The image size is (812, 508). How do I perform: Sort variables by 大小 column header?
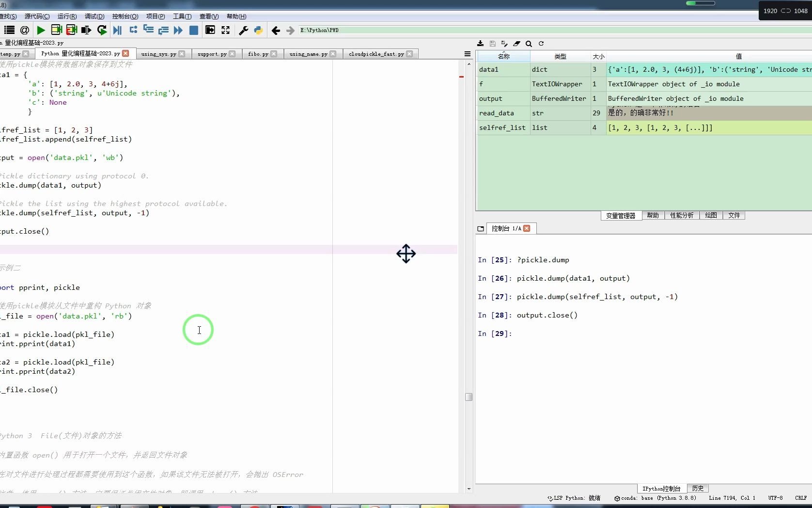tap(598, 56)
